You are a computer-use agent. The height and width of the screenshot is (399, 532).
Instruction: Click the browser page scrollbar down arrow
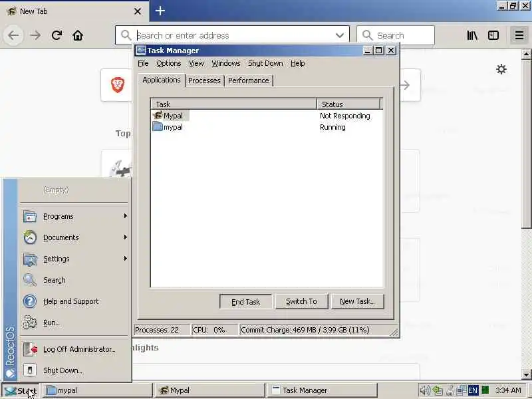coord(526,374)
